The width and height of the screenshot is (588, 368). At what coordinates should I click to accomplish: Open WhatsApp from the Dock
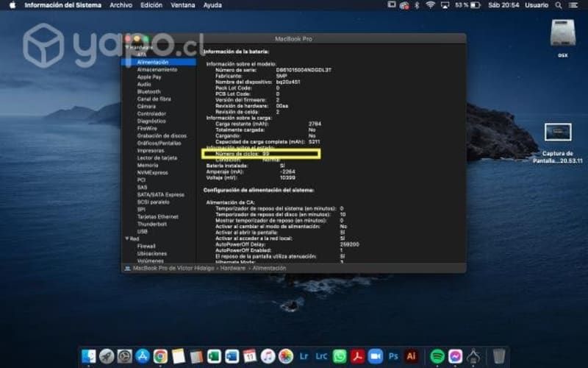coord(340,356)
